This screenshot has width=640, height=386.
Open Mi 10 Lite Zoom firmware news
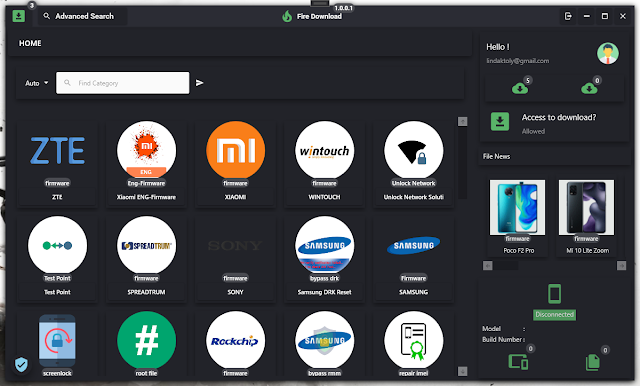587,217
